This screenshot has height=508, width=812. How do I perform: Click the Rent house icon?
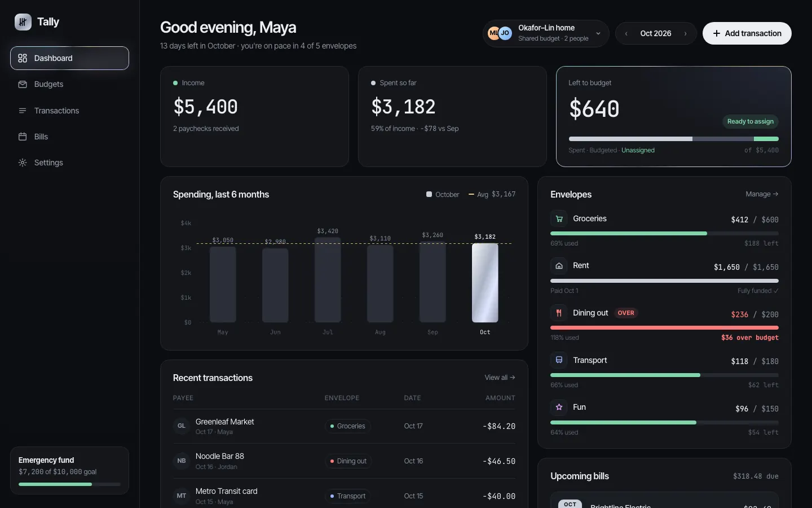pyautogui.click(x=559, y=266)
